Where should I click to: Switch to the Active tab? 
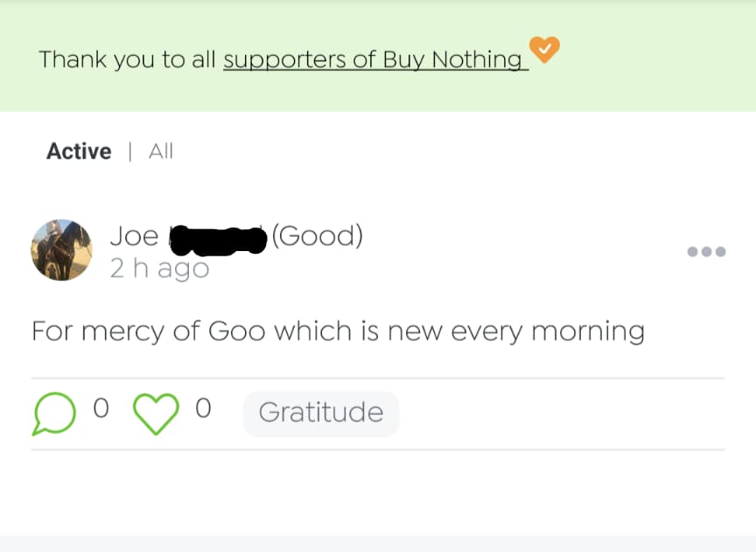pos(79,151)
